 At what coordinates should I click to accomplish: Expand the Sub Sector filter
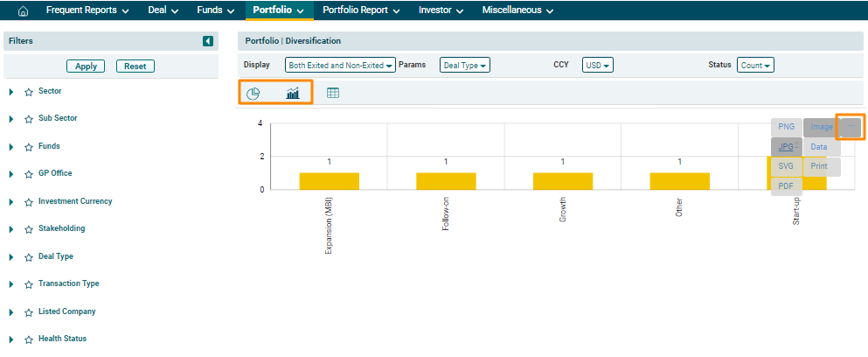(11, 119)
